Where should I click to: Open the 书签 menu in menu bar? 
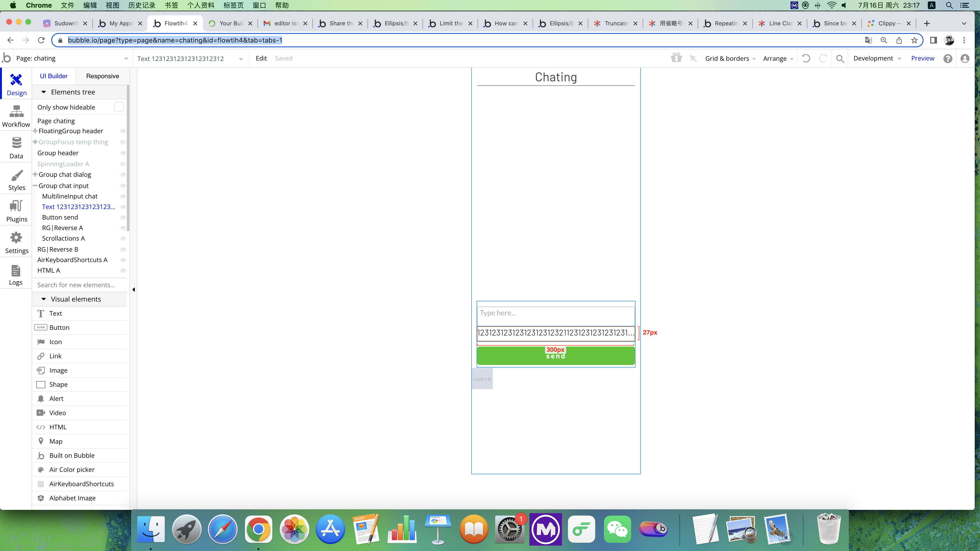(x=171, y=5)
